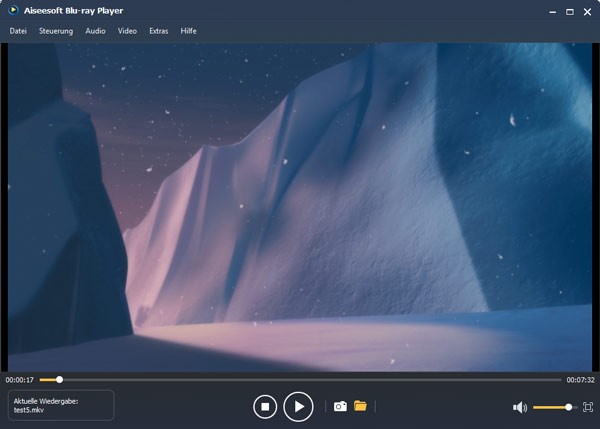Click the playback progress bar handle
The image size is (600, 429).
(59, 380)
